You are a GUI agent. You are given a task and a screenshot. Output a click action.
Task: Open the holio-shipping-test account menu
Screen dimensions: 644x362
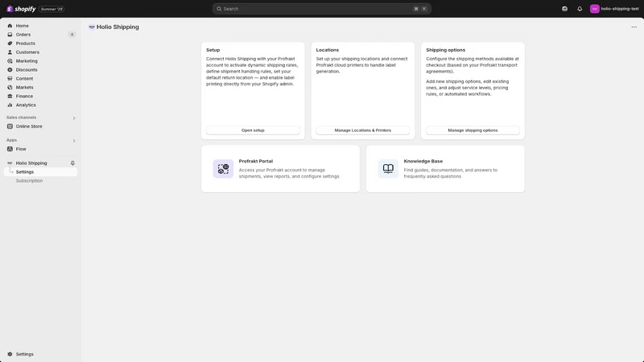(x=614, y=9)
